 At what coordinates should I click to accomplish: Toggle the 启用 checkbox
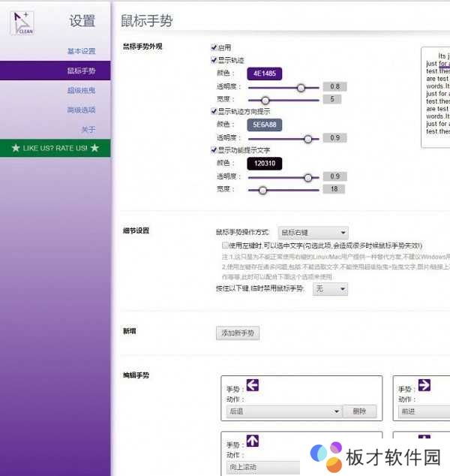coord(214,47)
